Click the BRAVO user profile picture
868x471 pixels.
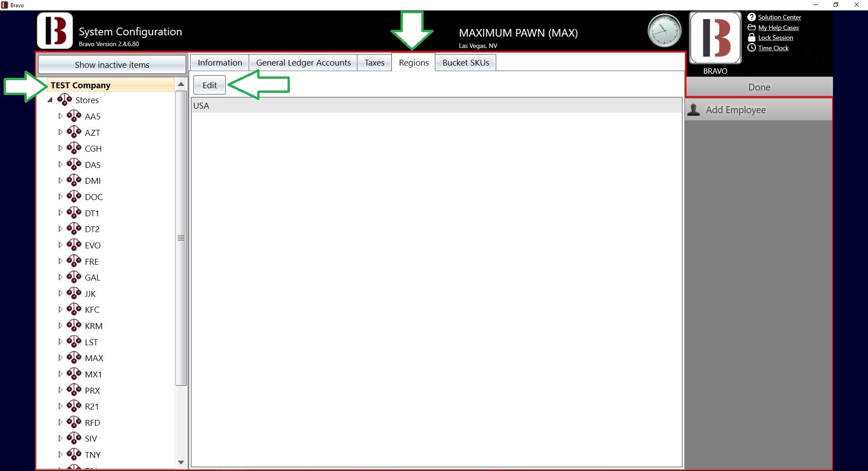click(x=715, y=38)
